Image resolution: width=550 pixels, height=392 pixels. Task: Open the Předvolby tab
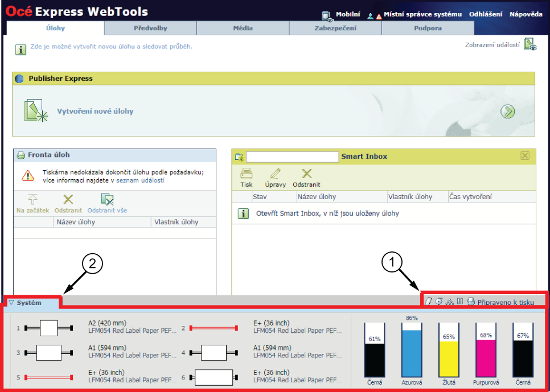click(x=150, y=28)
